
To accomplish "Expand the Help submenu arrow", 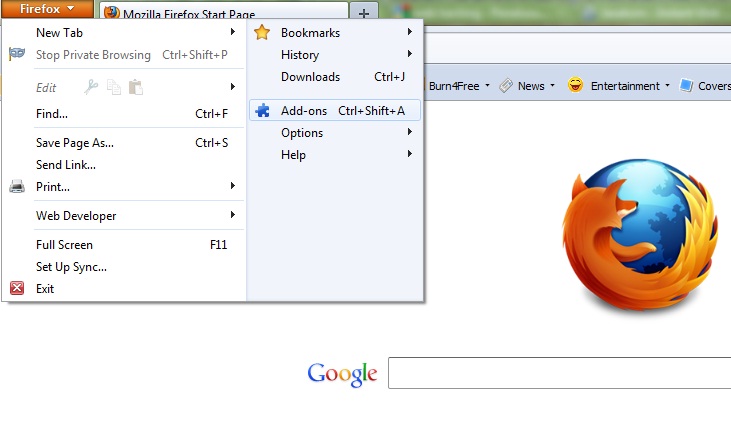I will (409, 154).
